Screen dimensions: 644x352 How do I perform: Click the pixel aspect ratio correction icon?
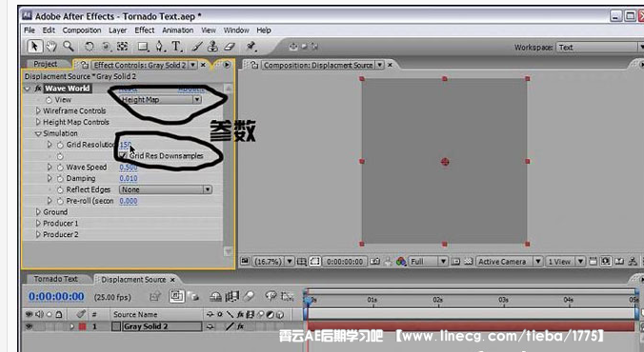pos(593,262)
